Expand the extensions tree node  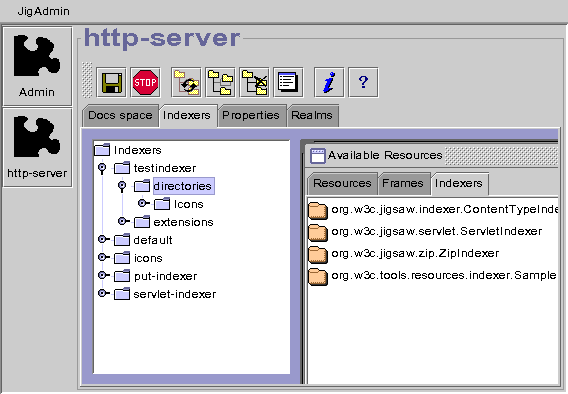click(x=124, y=221)
